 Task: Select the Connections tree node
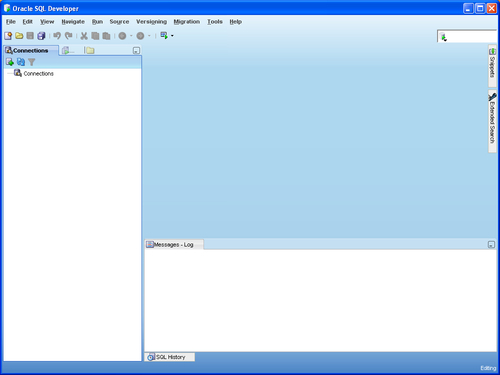coord(38,74)
